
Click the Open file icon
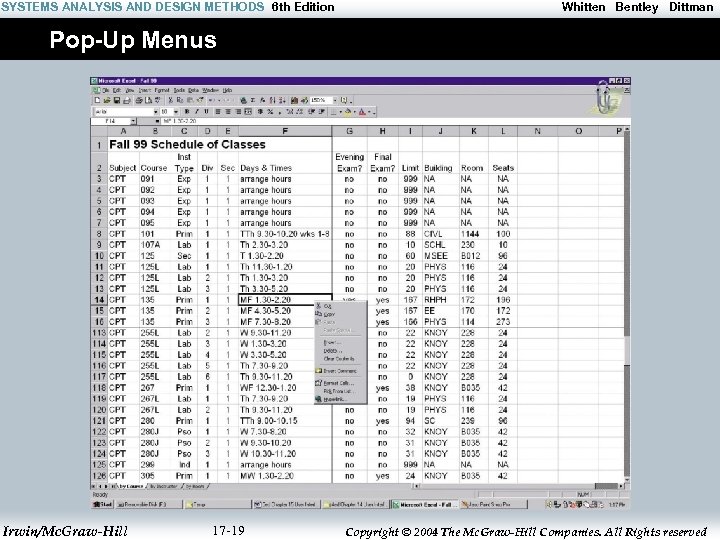[107, 100]
